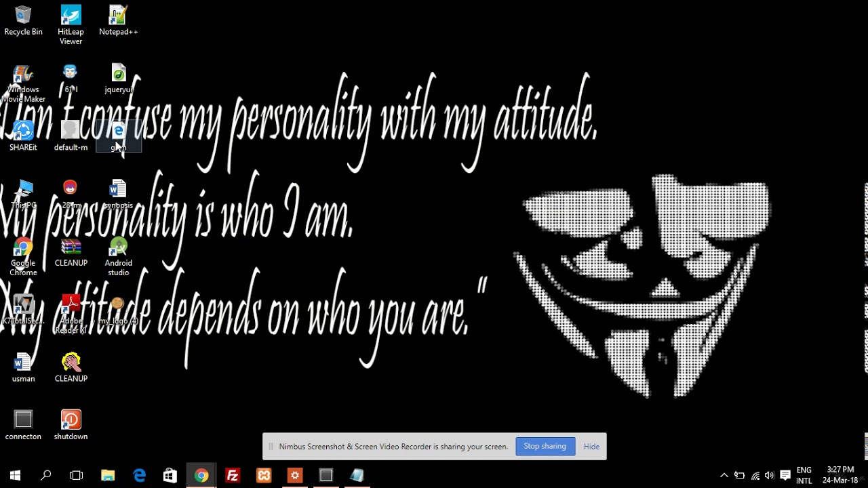Viewport: 868px width, 488px height.
Task: Select the CLEANUP broom icon beside usman
Action: point(71,368)
